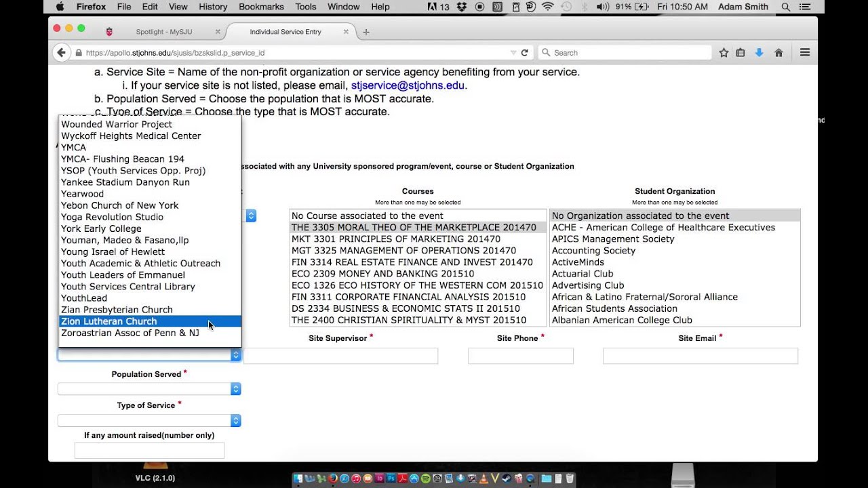Select No Course associated to the event
The height and width of the screenshot is (488, 868).
pos(418,216)
